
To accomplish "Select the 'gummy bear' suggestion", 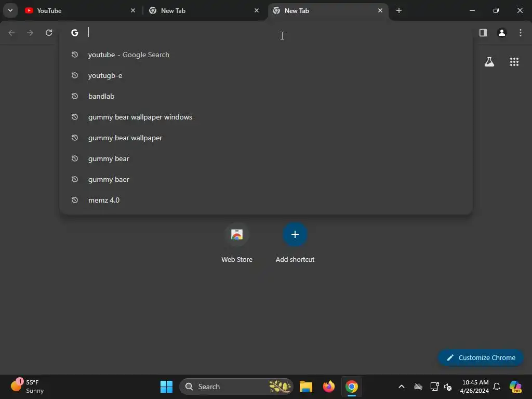I will [266, 158].
